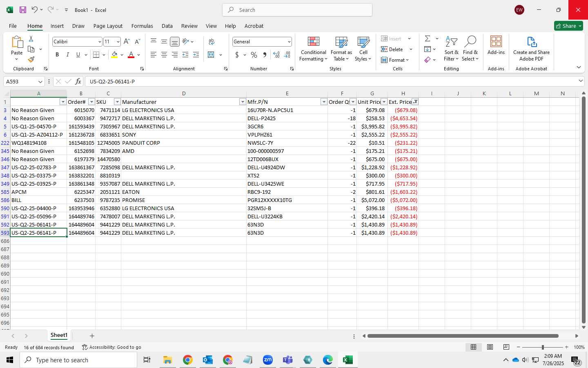Open the File menu

13,26
